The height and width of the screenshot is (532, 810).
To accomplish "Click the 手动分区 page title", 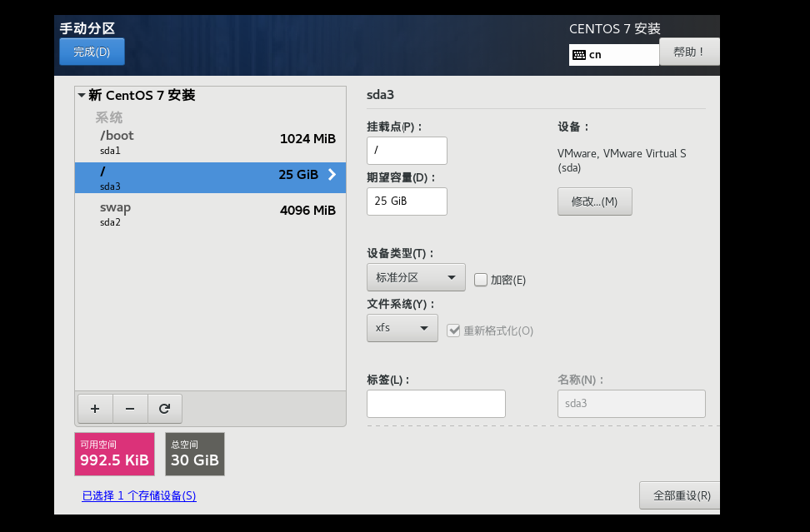I will pyautogui.click(x=87, y=28).
